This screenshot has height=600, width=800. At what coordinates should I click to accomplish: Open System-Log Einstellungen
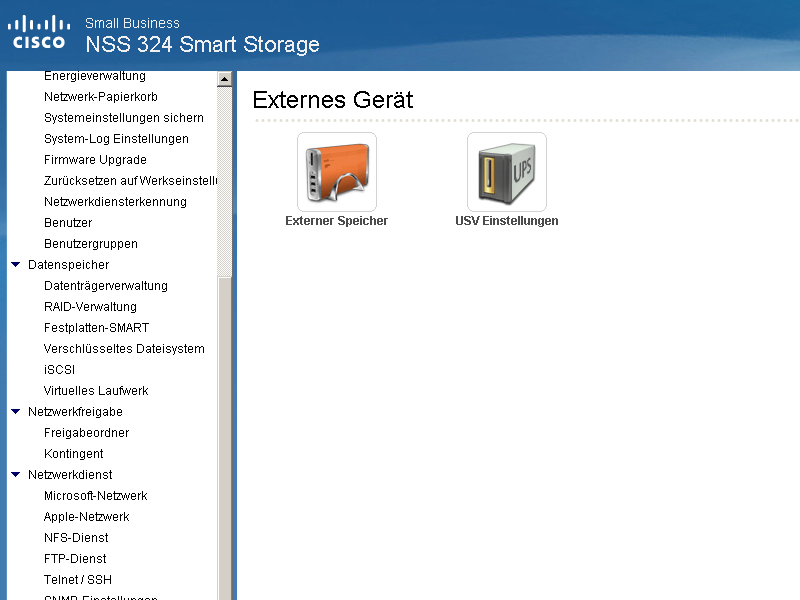pos(116,139)
